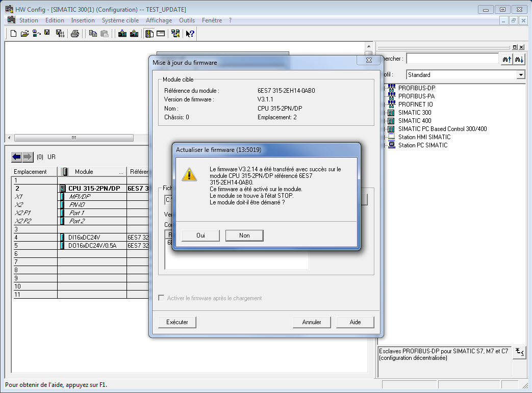Click the search upward binoculars button

point(506,59)
